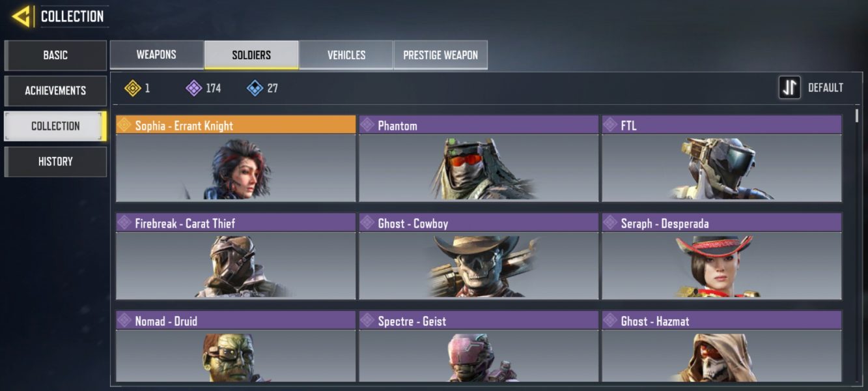Click the blue rare rarity counter icon
This screenshot has height=391, width=868.
click(x=255, y=88)
